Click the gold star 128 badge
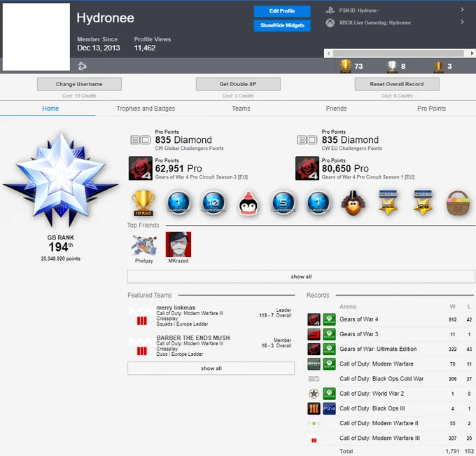Image resolution: width=476 pixels, height=456 pixels. pos(423,202)
